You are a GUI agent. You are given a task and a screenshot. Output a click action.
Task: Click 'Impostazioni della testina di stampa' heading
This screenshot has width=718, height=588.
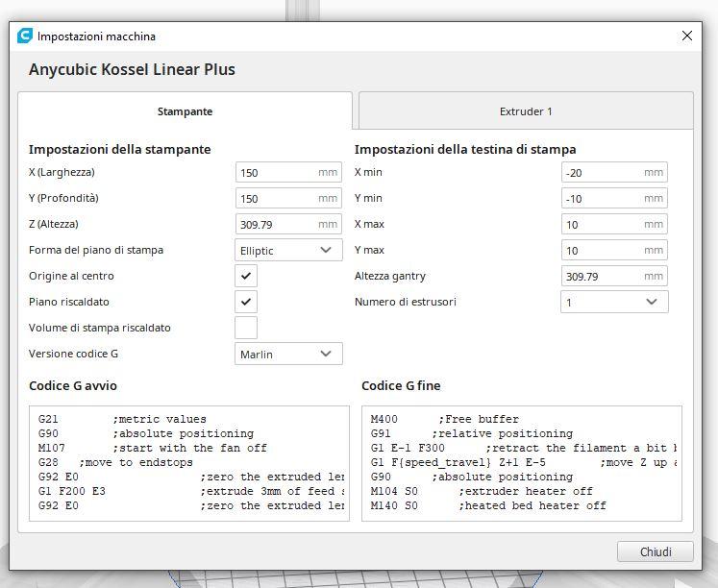pyautogui.click(x=465, y=149)
